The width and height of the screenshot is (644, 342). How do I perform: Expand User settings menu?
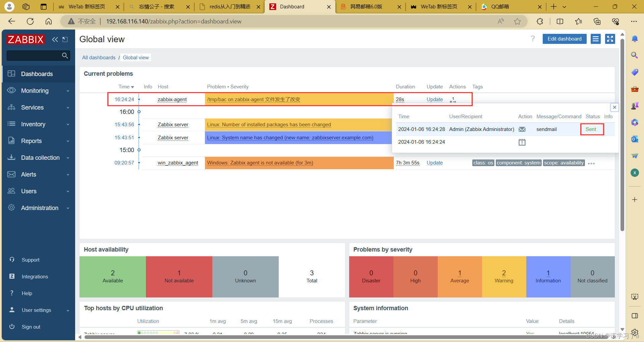click(x=39, y=310)
